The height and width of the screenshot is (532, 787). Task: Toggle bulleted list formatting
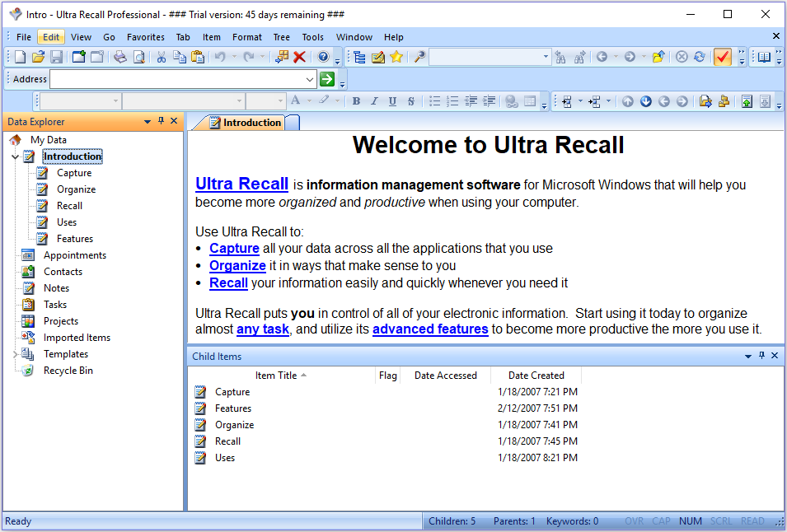[434, 101]
